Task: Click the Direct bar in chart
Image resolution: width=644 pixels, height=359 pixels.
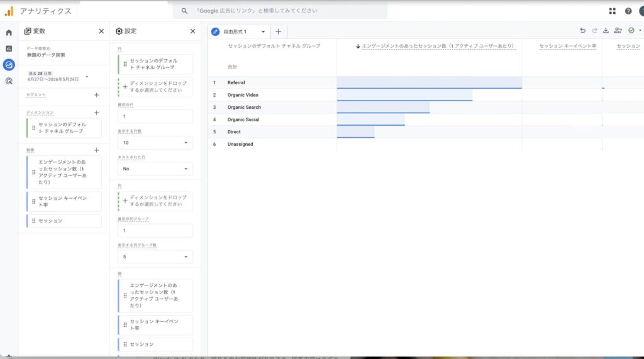Action: 356,132
